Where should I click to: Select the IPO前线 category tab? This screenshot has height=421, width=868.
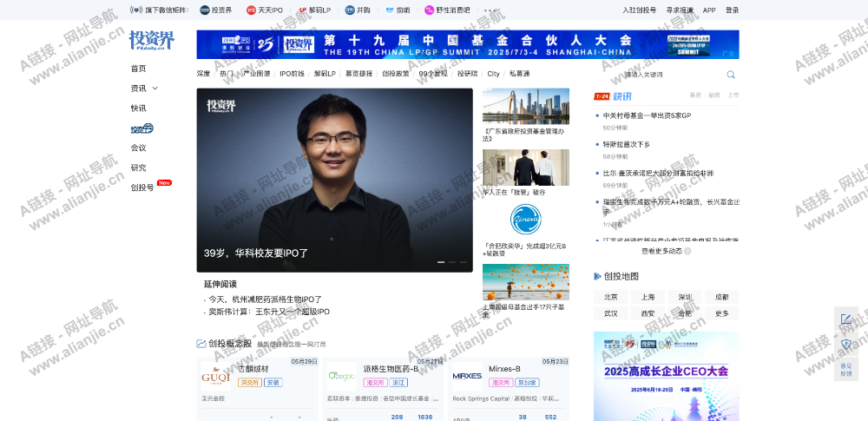[x=292, y=74]
